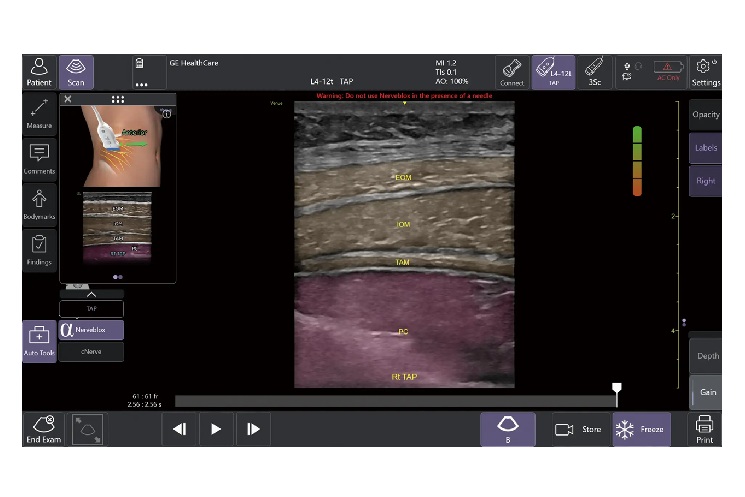Adjust the Gain control

click(x=706, y=392)
